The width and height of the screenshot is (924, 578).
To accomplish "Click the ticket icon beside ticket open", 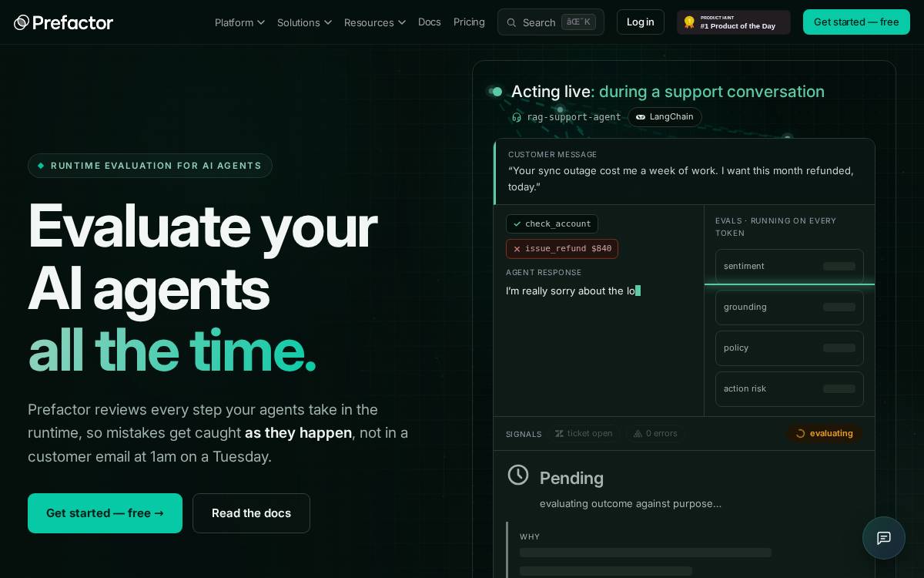I will [560, 434].
